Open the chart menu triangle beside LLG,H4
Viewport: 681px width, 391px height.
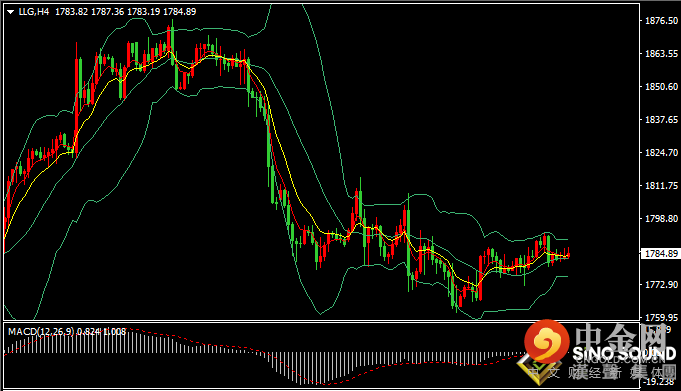click(x=10, y=12)
